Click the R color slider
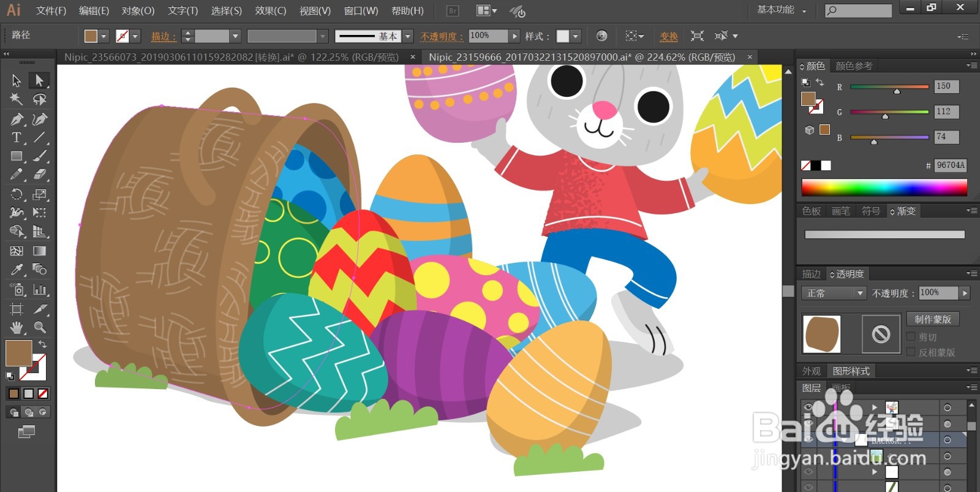 click(x=889, y=87)
